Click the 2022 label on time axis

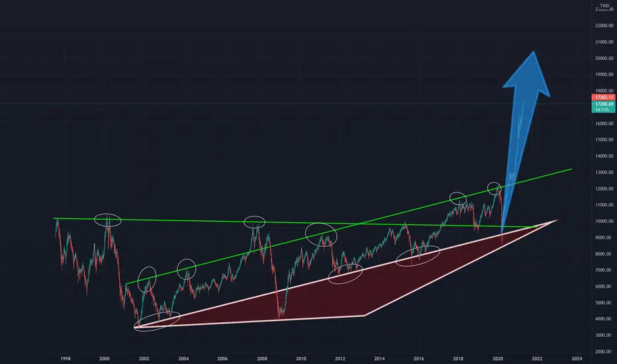point(537,359)
